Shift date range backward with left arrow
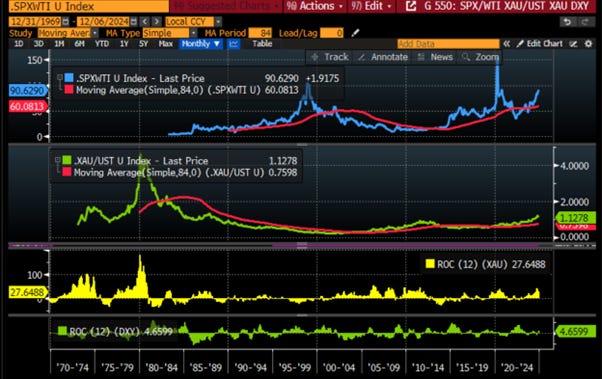Screen dimensions: 602x379 click(x=144, y=22)
